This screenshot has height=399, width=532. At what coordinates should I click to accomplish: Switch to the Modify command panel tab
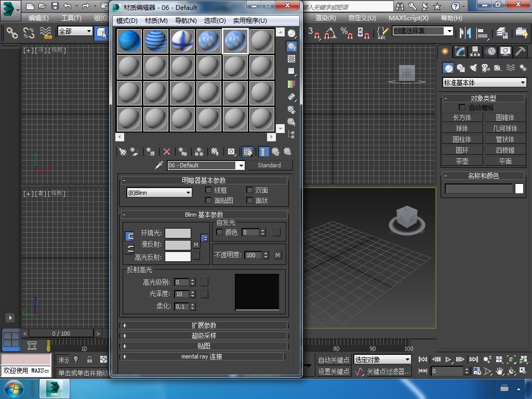[460, 51]
